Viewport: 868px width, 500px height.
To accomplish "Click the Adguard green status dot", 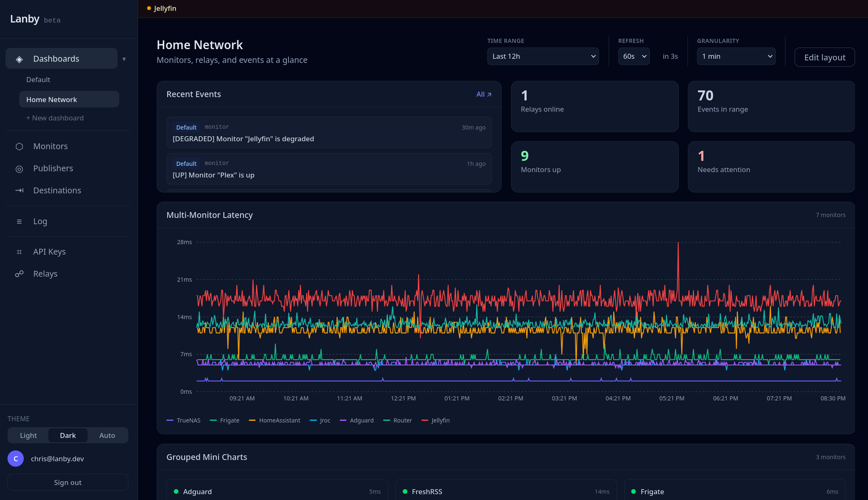I will click(x=176, y=492).
